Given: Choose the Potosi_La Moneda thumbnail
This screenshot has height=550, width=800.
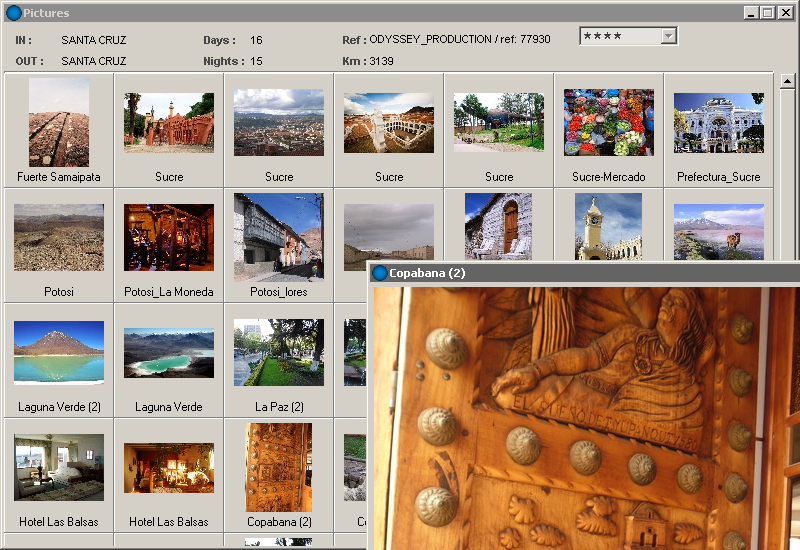Looking at the screenshot, I should click(169, 238).
